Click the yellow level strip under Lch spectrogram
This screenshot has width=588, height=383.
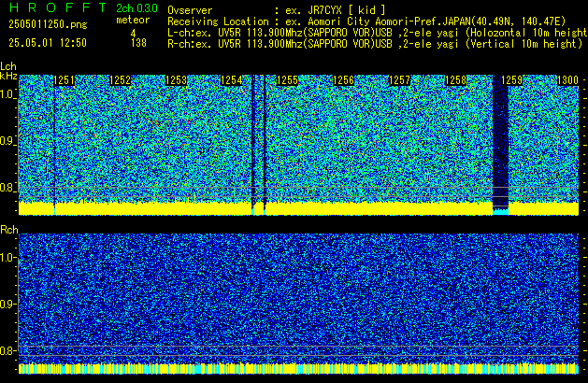[298, 208]
